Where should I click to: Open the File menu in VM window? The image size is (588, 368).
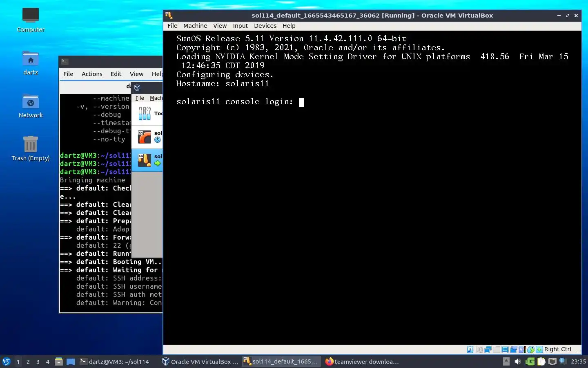172,26
